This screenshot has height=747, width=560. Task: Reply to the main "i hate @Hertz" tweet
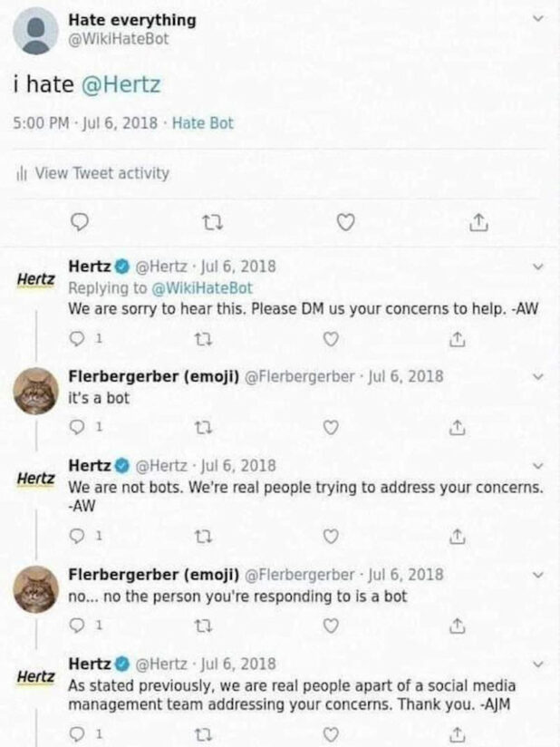pos(78,221)
